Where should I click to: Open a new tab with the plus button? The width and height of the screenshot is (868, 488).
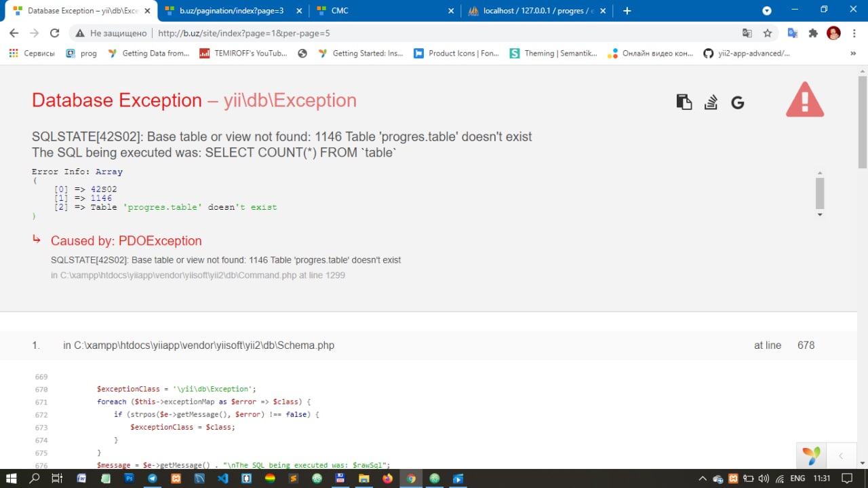tap(627, 11)
